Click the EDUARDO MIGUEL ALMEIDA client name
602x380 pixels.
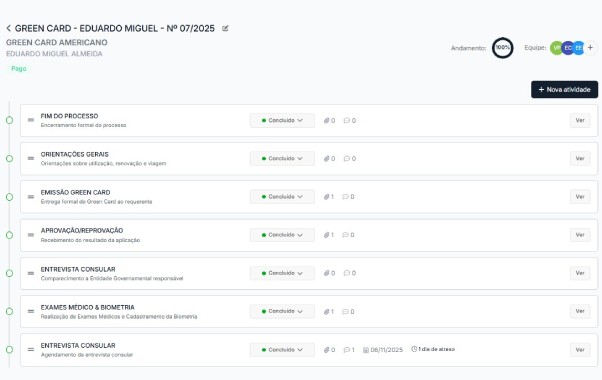pos(54,54)
